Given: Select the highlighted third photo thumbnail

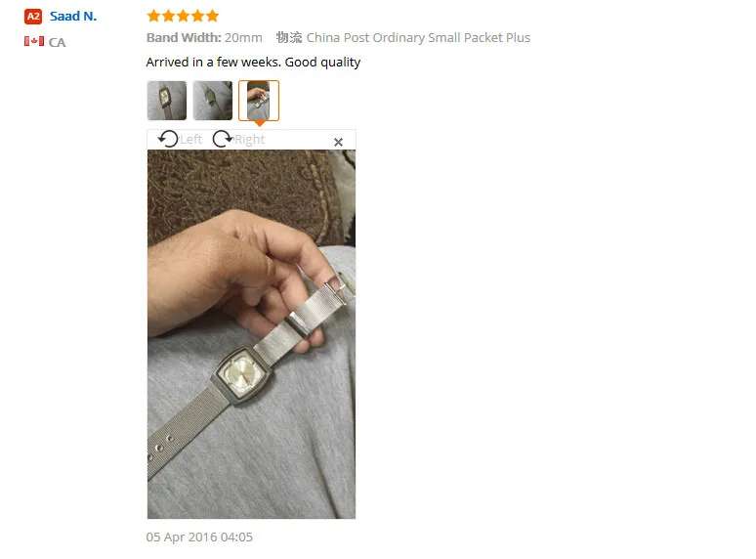Looking at the screenshot, I should click(x=259, y=101).
